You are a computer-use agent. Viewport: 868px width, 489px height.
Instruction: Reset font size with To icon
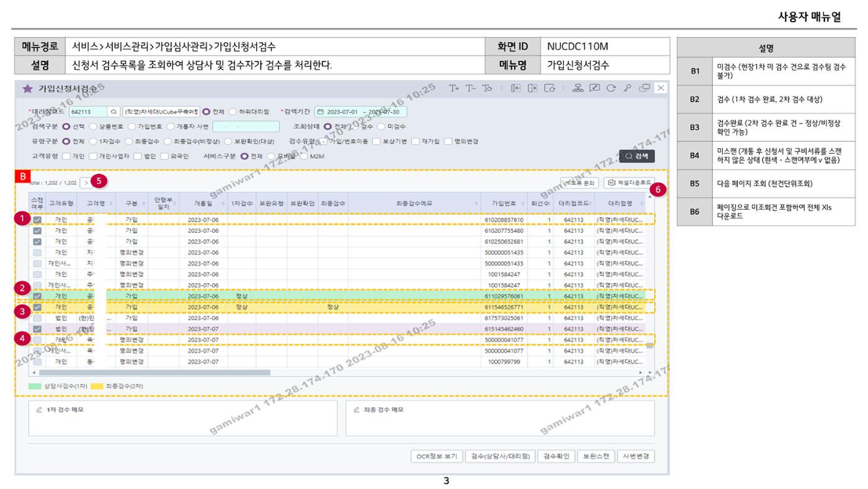tap(487, 89)
